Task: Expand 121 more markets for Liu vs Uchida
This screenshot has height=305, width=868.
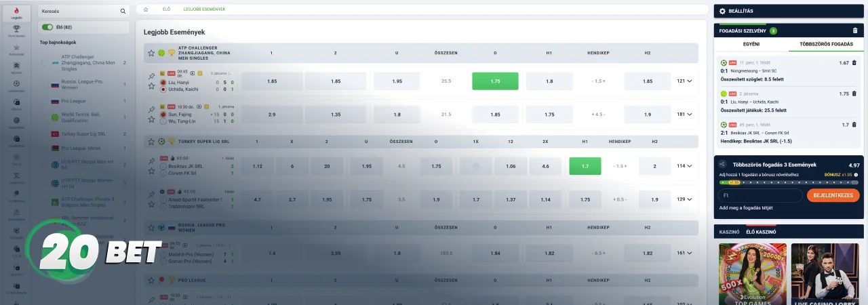Action: click(684, 81)
